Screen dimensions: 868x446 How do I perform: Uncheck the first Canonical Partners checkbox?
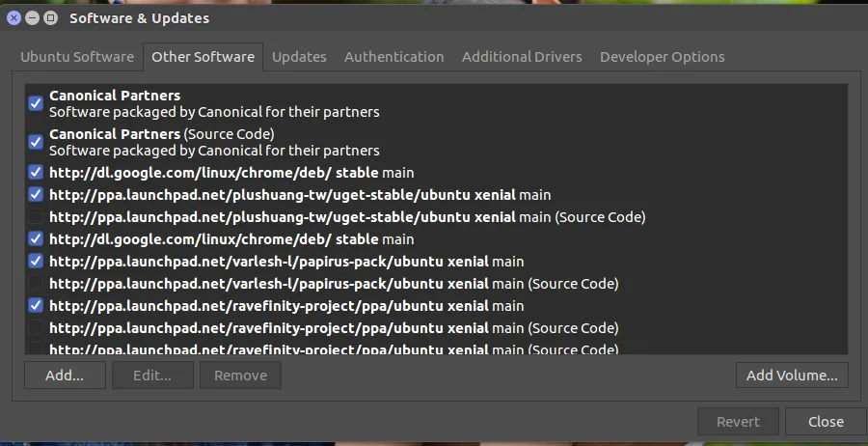pyautogui.click(x=36, y=103)
